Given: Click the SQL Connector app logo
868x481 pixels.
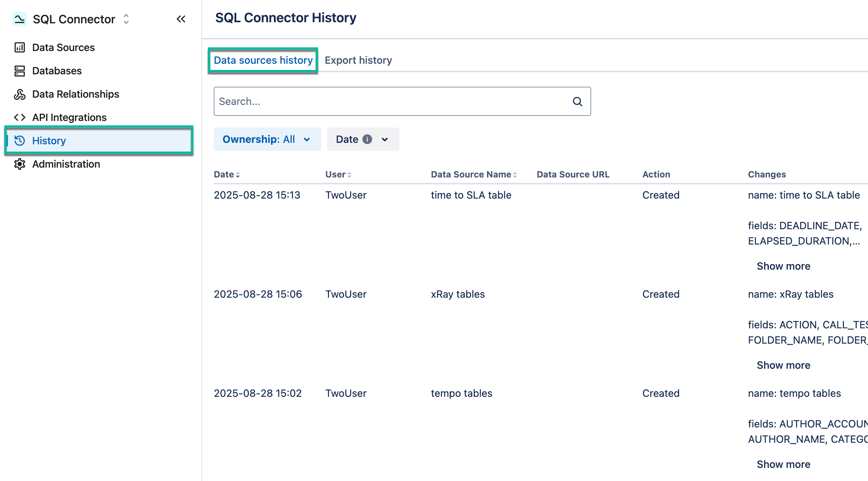Looking at the screenshot, I should click(20, 19).
